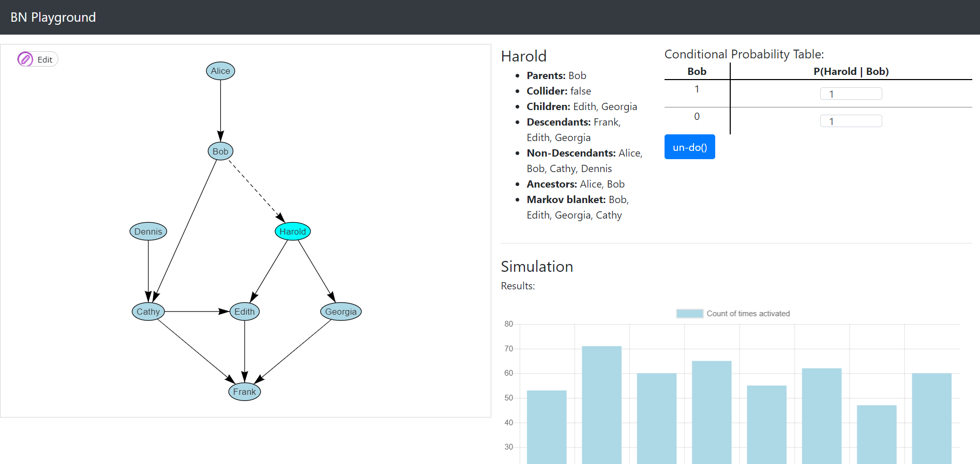Toggle the Count of times activated legend
This screenshot has height=464, width=980.
[733, 314]
